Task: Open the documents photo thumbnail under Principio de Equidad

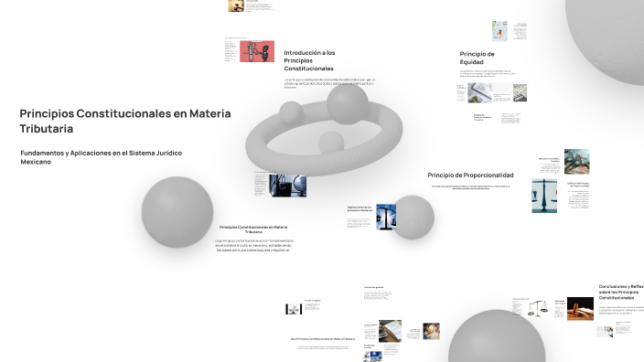Action: (479, 92)
